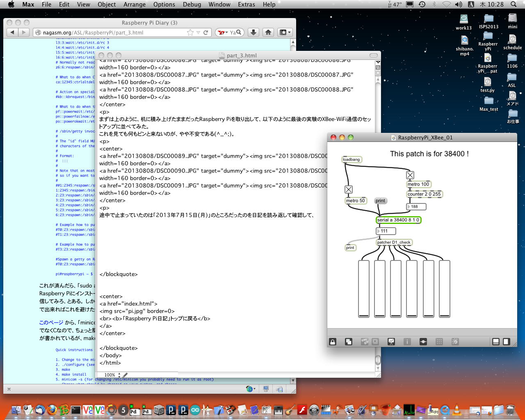Click the gray print message box
Viewport: 525px width, 420px height.
click(380, 201)
